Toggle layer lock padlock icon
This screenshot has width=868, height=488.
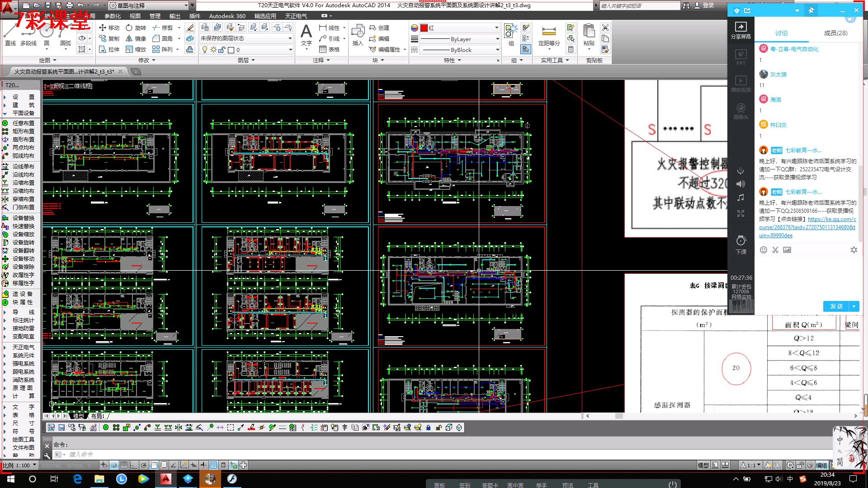point(222,50)
